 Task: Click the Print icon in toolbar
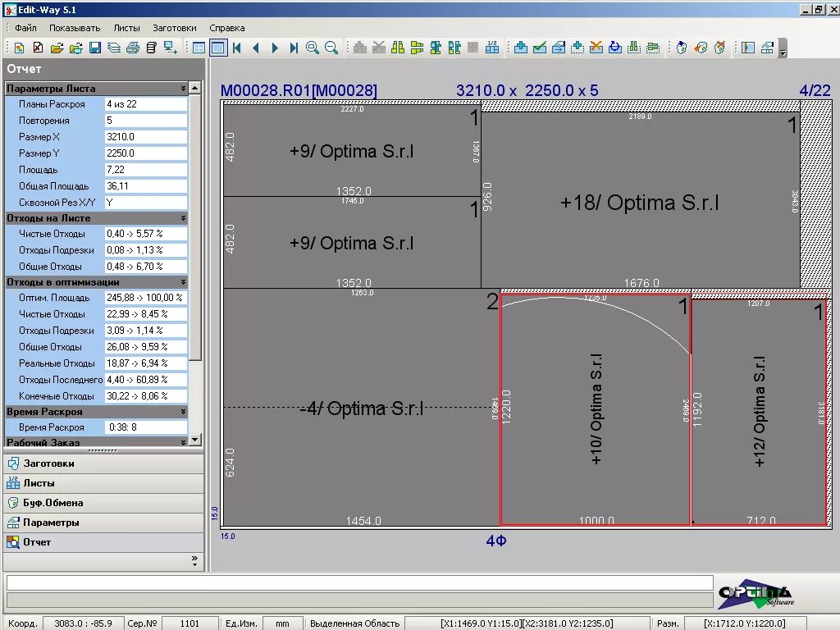coord(133,48)
